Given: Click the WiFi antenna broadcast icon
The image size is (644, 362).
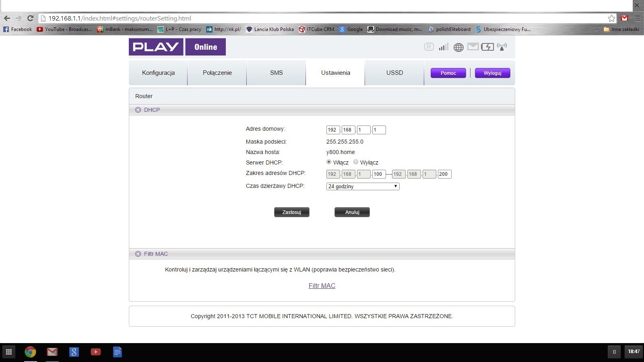Looking at the screenshot, I should [x=502, y=47].
